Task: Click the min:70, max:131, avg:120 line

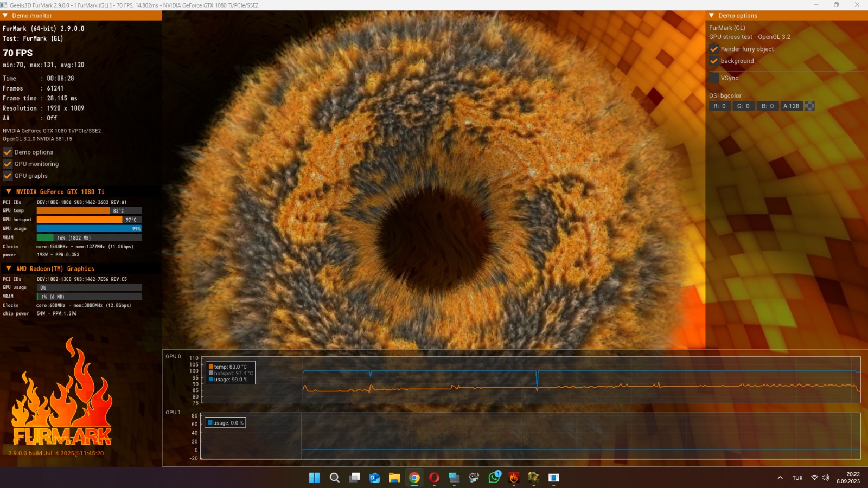Action: point(43,65)
